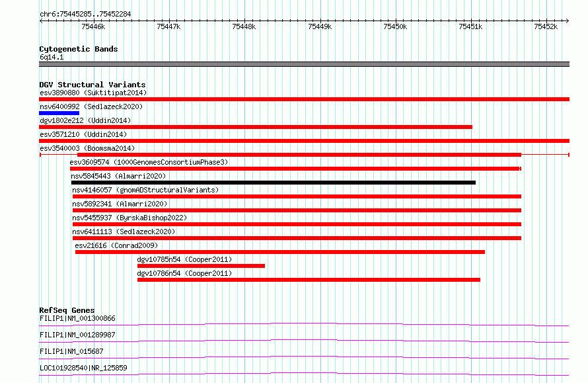588x383 pixels.
Task: Open FILIP1|NM_015687 transcript label
Action: (x=71, y=351)
